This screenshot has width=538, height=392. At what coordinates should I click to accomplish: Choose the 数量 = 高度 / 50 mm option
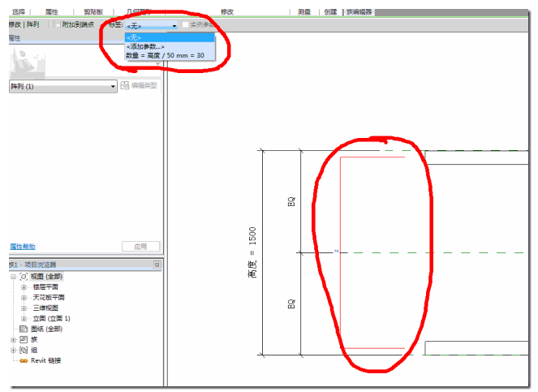click(165, 55)
